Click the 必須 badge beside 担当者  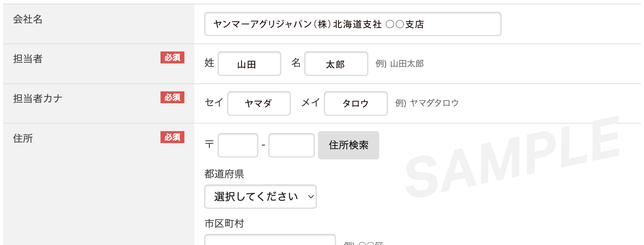coord(172,58)
